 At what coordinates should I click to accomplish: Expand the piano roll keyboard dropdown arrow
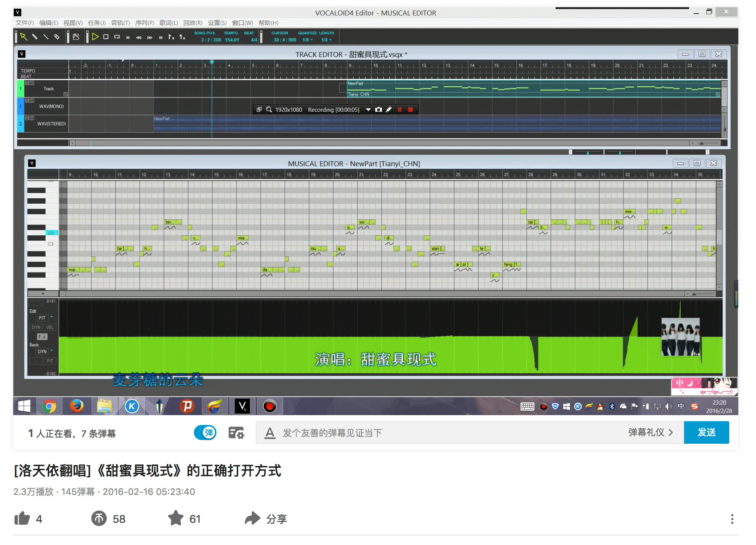tap(43, 294)
